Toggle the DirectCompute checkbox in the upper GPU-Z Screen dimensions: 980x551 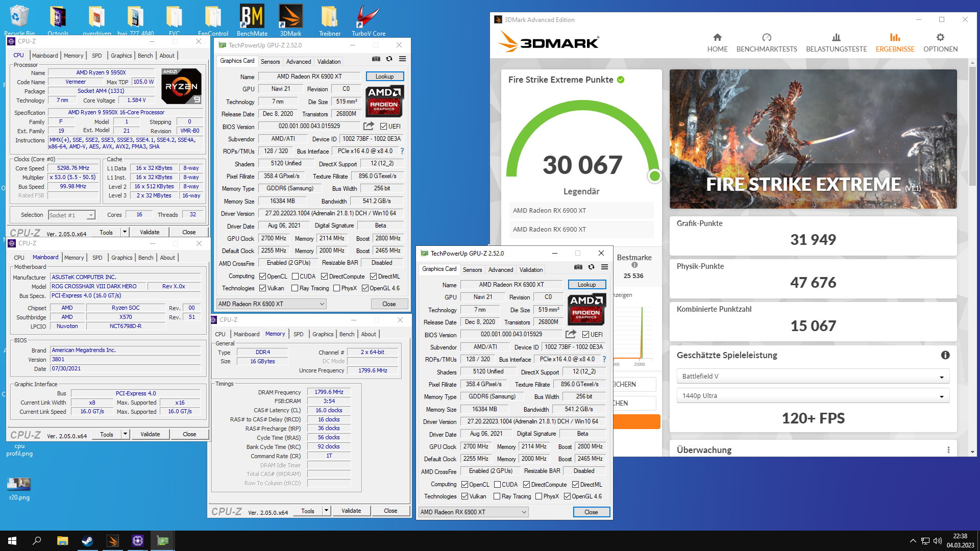[324, 277]
